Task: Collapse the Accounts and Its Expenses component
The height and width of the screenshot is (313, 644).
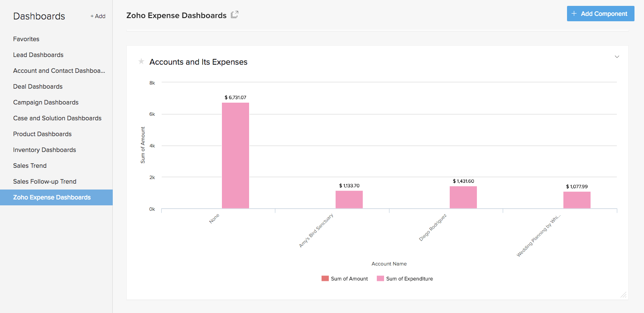Action: coord(616,57)
